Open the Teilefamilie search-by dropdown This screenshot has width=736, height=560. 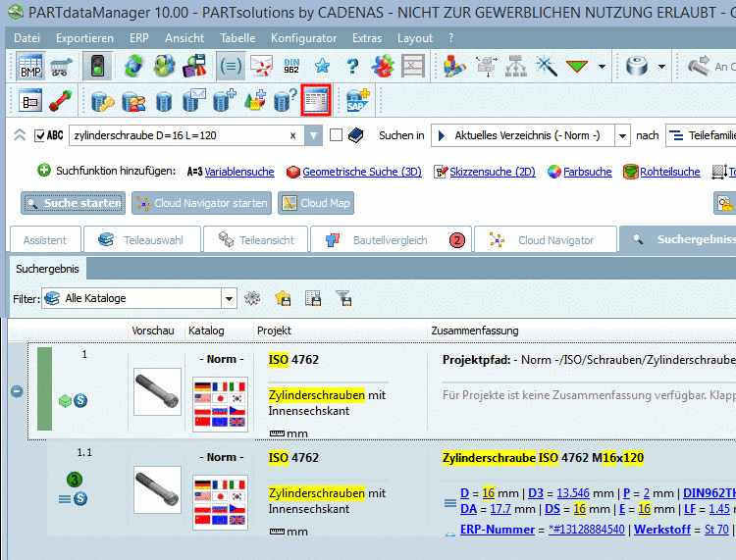(702, 135)
